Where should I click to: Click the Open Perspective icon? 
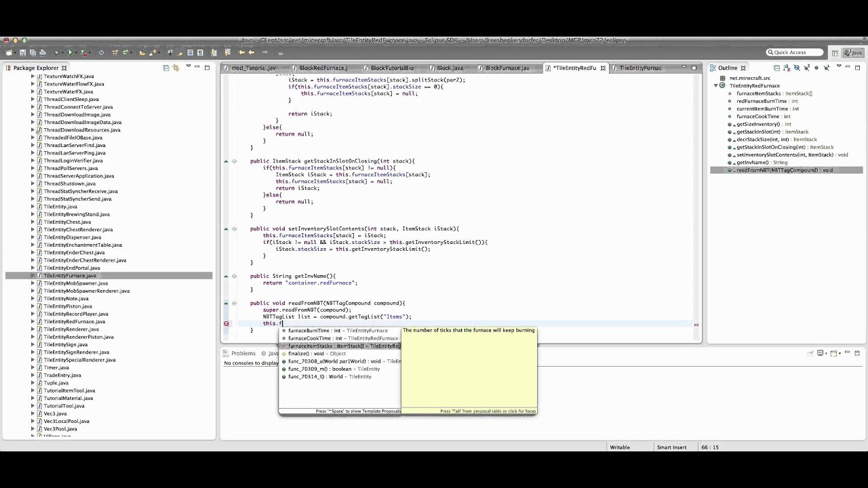point(833,53)
